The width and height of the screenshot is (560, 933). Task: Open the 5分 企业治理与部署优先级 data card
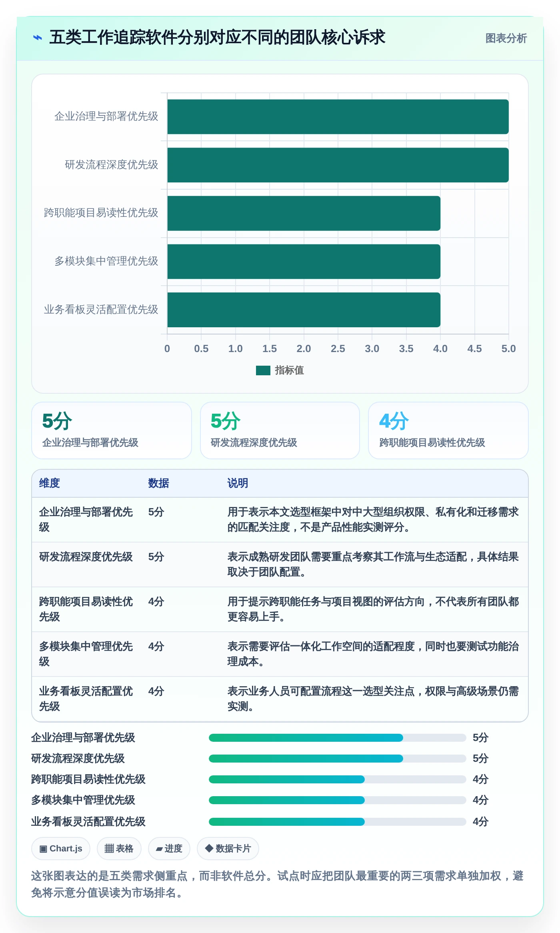(112, 430)
